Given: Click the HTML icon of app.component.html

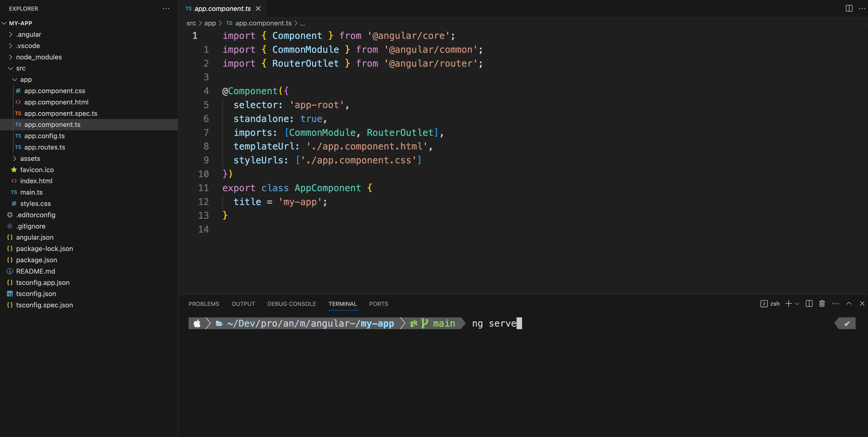Looking at the screenshot, I should point(18,102).
